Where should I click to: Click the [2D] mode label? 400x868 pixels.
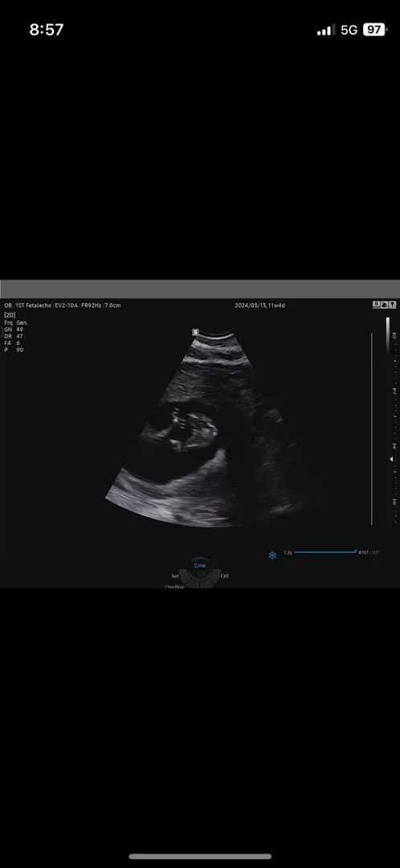pyautogui.click(x=10, y=314)
